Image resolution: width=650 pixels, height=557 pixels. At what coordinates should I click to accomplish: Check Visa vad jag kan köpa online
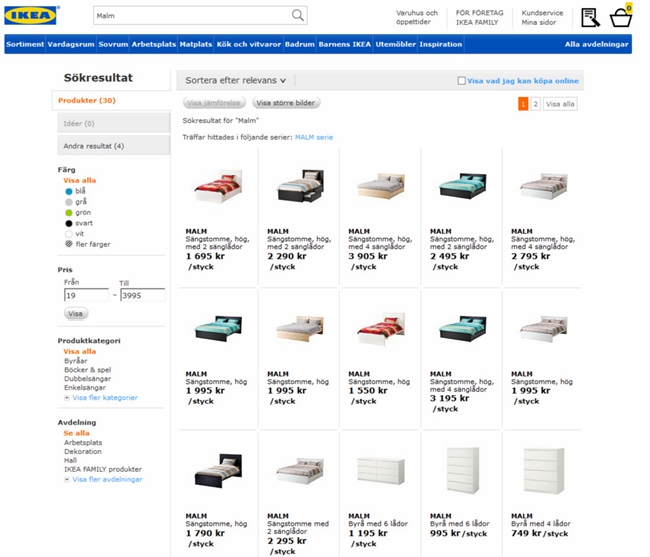461,81
